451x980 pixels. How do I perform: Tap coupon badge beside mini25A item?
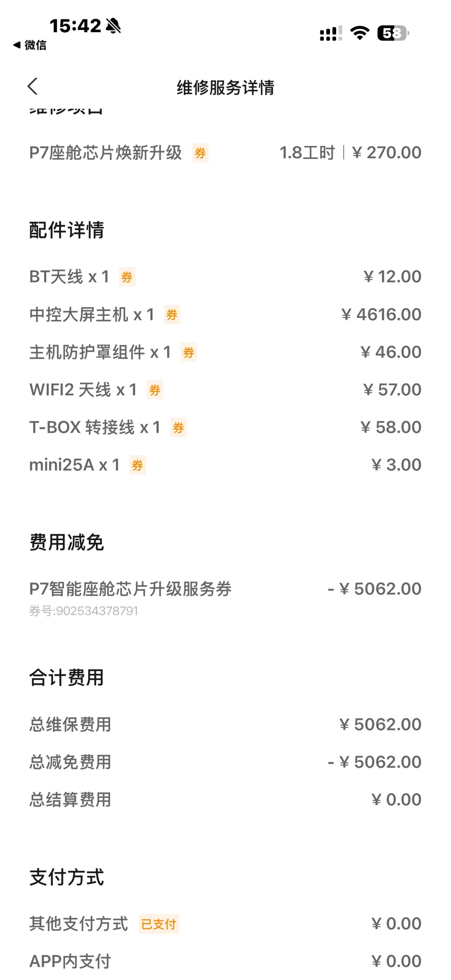click(x=137, y=465)
